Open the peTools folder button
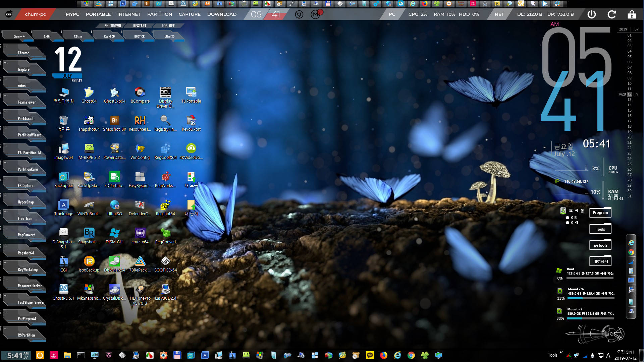The height and width of the screenshot is (362, 644). 600,245
